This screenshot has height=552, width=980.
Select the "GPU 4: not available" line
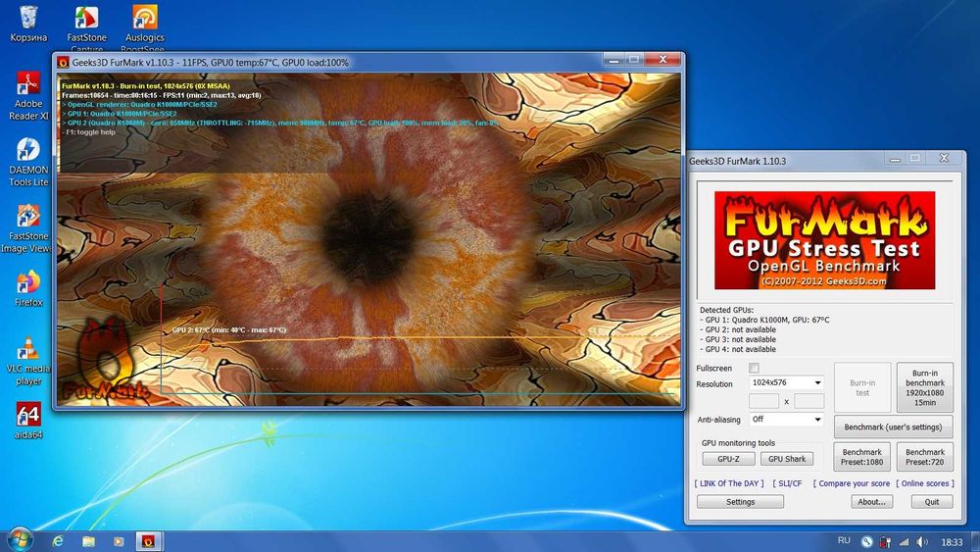pyautogui.click(x=738, y=349)
